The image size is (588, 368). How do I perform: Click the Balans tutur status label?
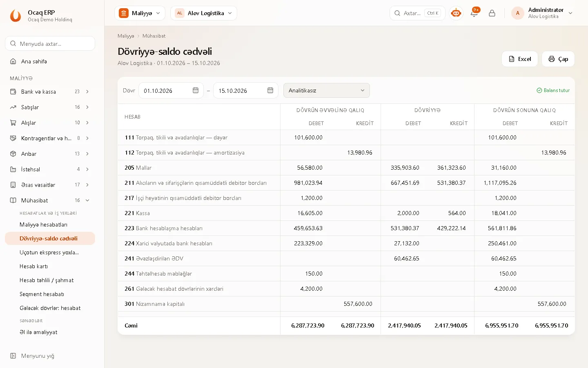tap(553, 90)
